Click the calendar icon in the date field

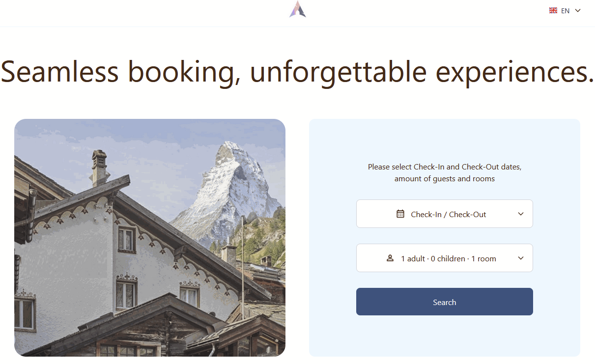[x=400, y=214]
